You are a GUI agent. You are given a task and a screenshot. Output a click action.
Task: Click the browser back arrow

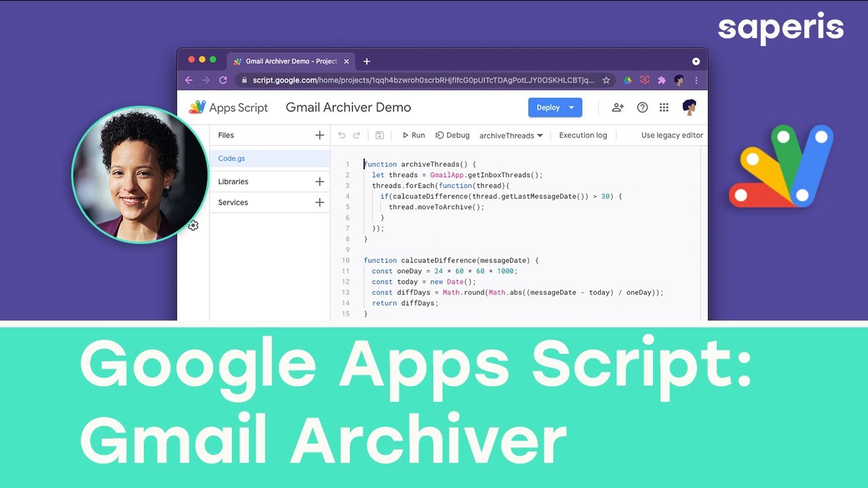click(x=189, y=80)
